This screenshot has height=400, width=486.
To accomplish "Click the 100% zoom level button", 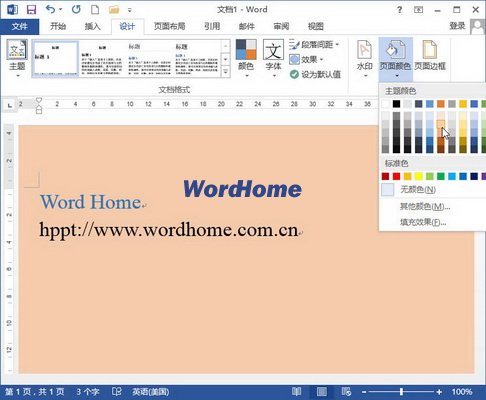I will click(462, 392).
